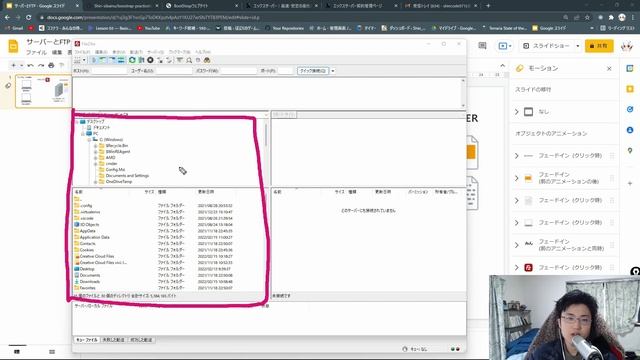Click the yellow 共有 share button
640x360 pixels.
(599, 46)
